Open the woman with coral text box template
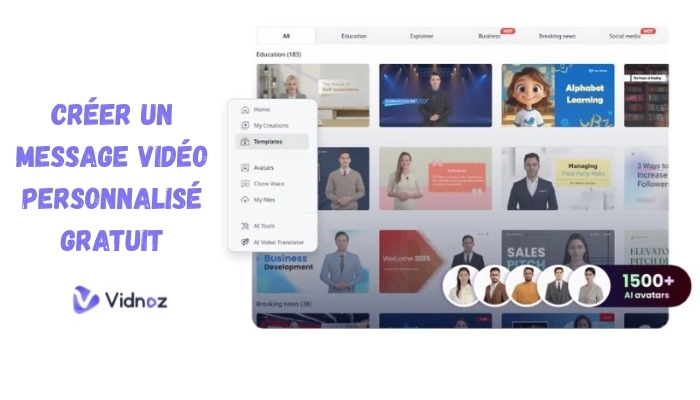 point(435,179)
